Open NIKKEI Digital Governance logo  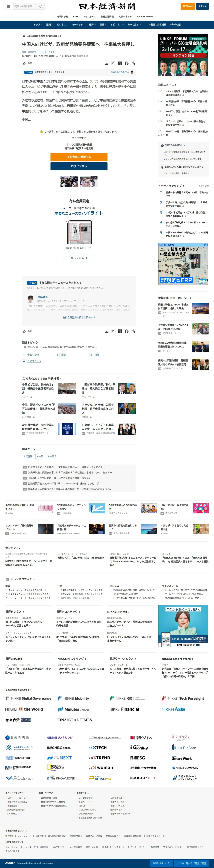click(x=28, y=698)
